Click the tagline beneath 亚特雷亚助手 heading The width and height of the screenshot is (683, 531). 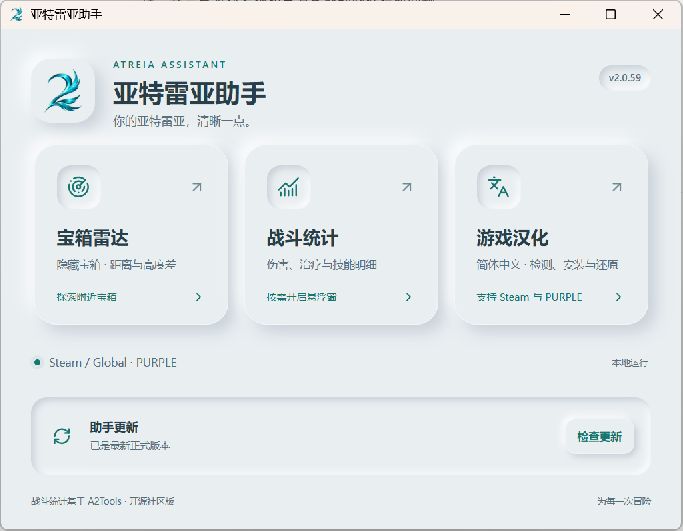[x=182, y=121]
